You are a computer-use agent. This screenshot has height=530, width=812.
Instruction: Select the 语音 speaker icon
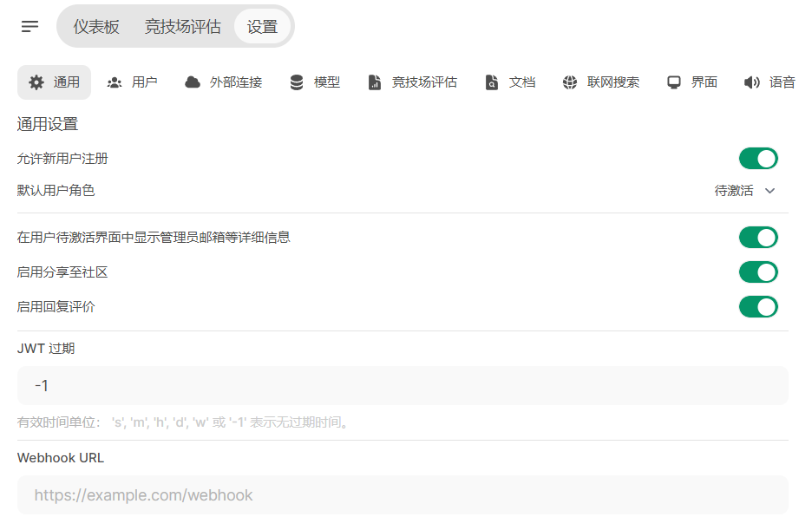coord(750,82)
